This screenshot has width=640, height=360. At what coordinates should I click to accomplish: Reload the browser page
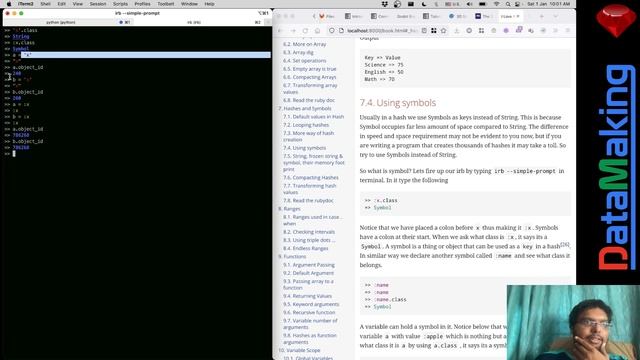click(305, 31)
